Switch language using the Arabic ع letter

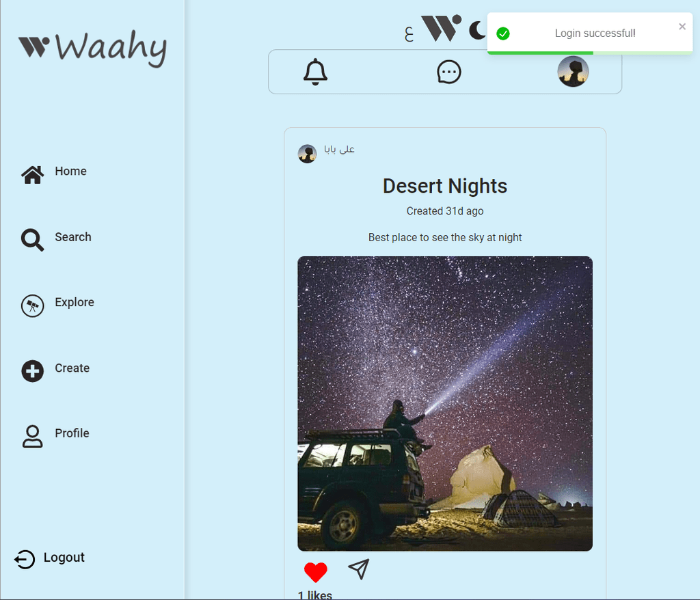(x=409, y=34)
